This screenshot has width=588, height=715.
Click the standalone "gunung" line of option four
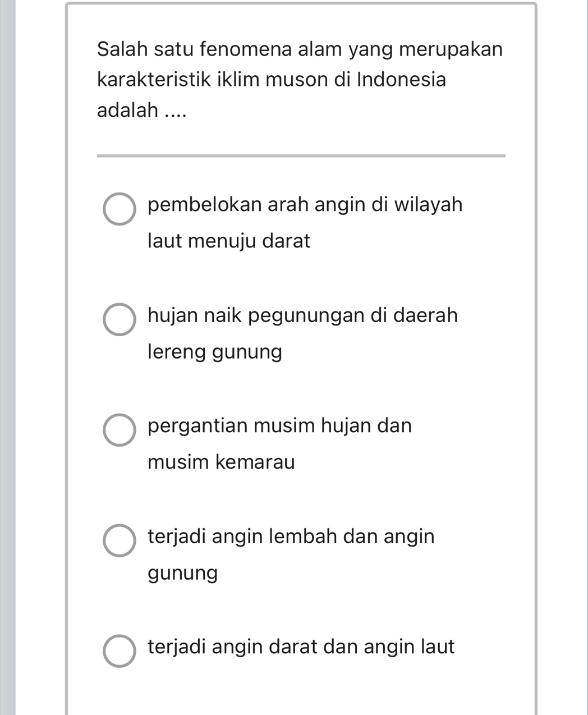pyautogui.click(x=183, y=574)
